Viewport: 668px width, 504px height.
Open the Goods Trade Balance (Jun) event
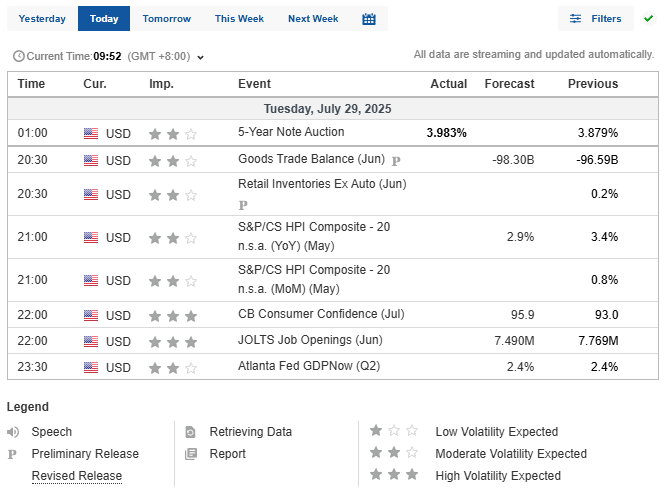pyautogui.click(x=311, y=159)
